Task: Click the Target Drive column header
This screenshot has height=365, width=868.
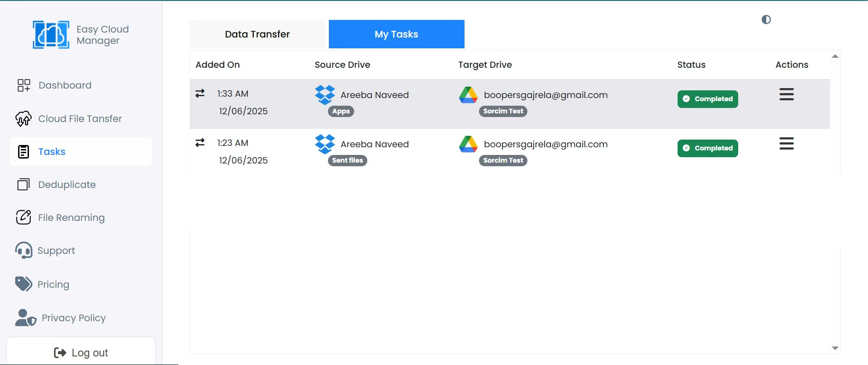Action: 485,65
